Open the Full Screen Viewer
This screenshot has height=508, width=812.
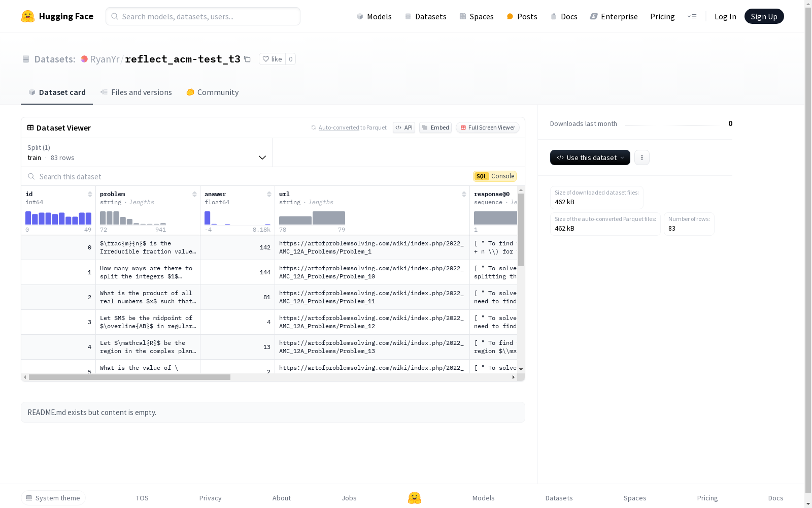(x=488, y=128)
